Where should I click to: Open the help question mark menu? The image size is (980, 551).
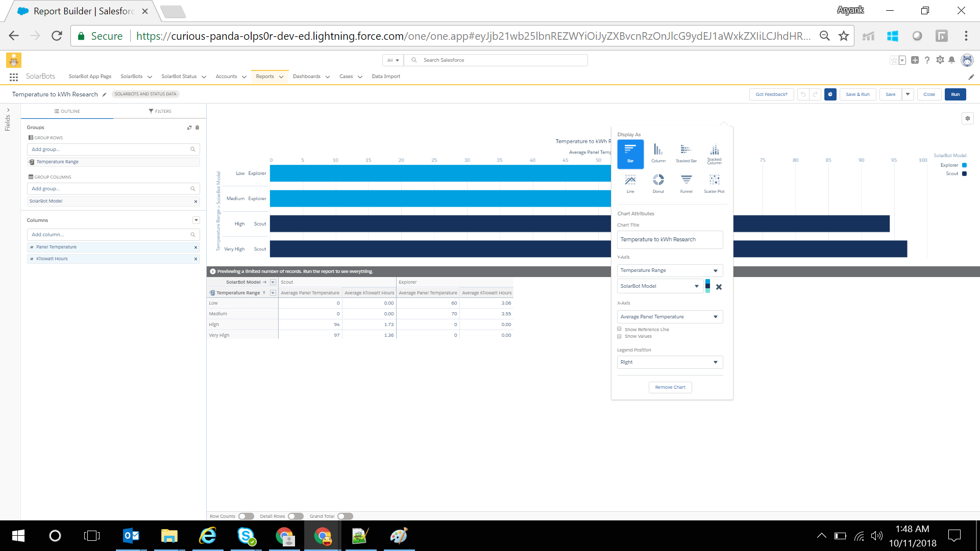pos(927,60)
